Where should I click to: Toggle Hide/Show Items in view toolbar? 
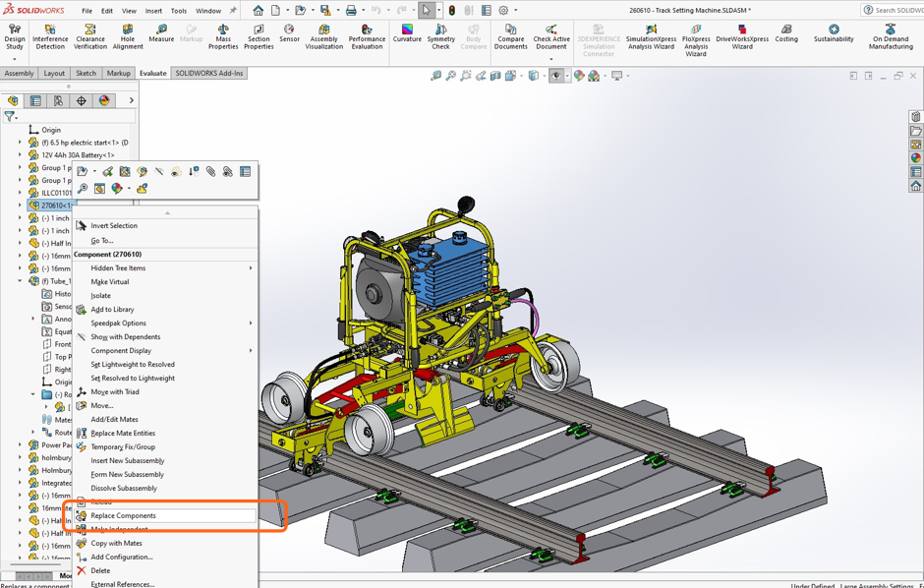[x=557, y=76]
